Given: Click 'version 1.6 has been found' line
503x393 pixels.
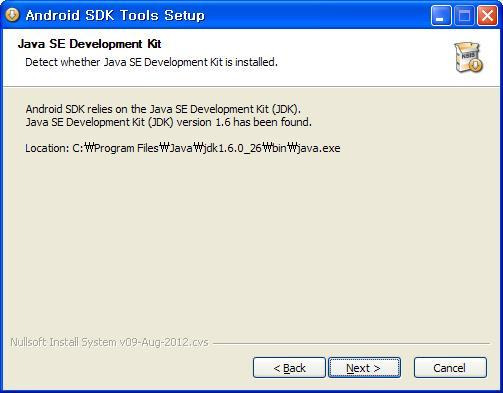Looking at the screenshot, I should pos(169,122).
